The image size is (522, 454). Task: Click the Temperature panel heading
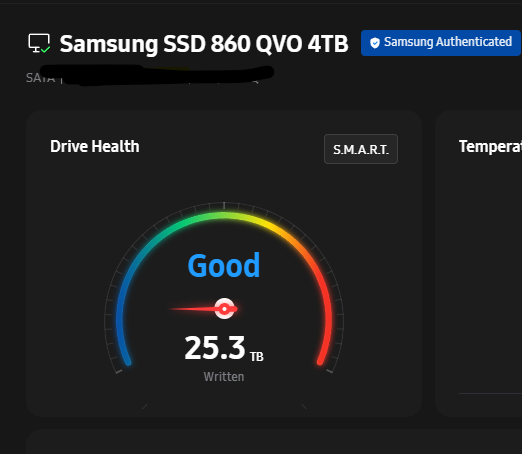pos(490,147)
